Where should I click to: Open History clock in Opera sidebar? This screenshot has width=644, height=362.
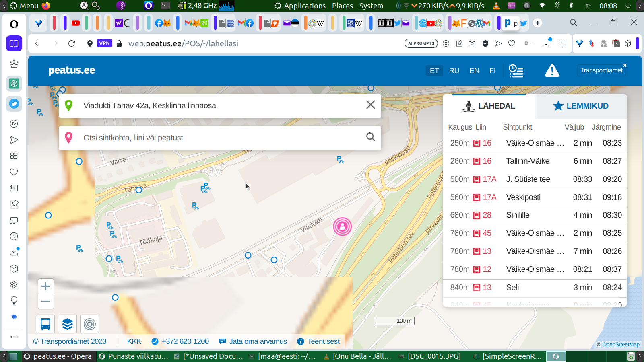[x=14, y=237]
